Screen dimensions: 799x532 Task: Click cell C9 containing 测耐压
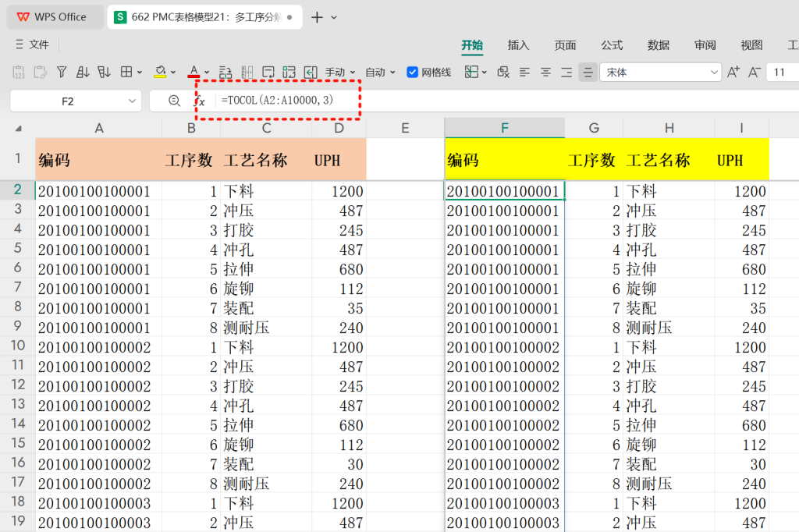point(266,327)
